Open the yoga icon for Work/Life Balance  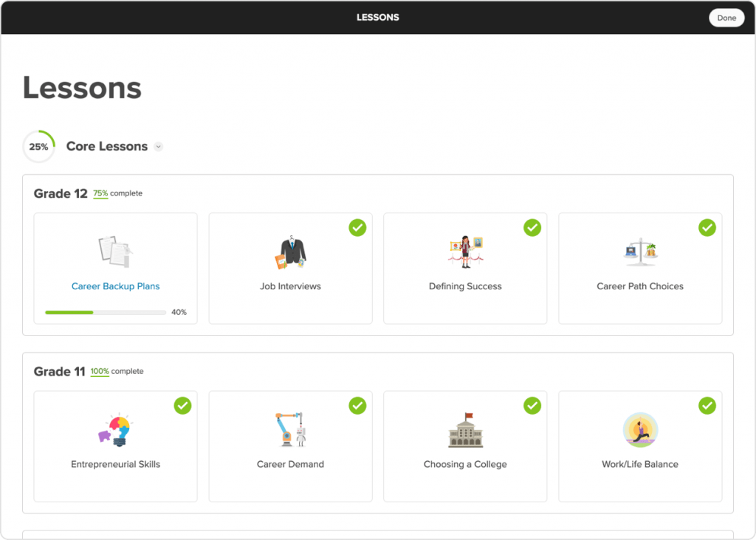640,429
